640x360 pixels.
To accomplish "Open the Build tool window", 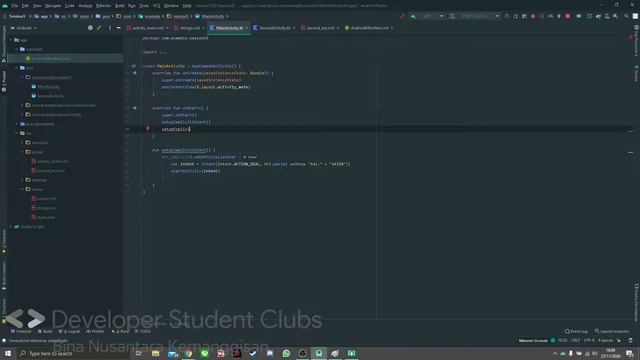I will 45,331.
